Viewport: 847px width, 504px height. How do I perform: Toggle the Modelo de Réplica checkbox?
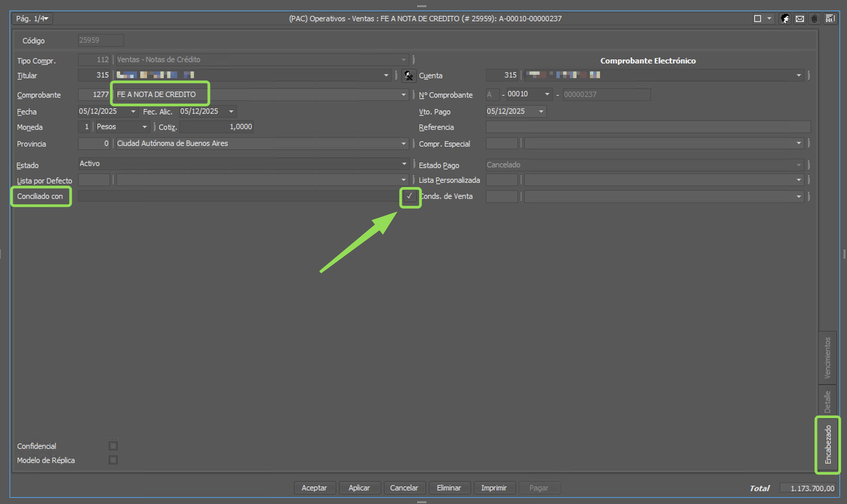point(113,460)
